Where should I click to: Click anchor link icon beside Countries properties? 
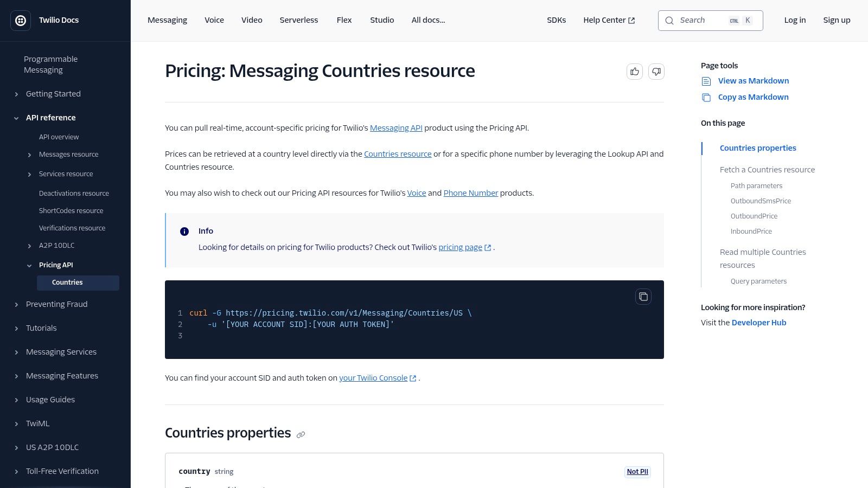click(x=301, y=434)
